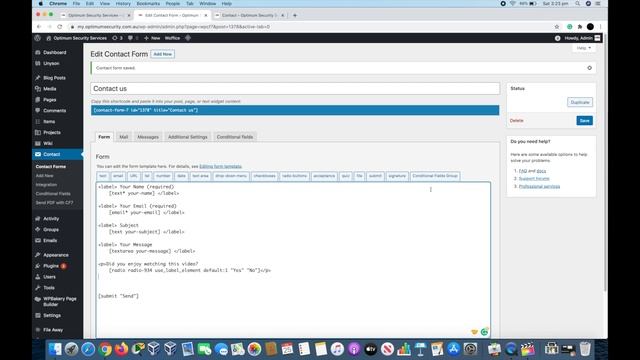Switch to the Additional Settings tab
Image resolution: width=640 pixels, height=360 pixels.
[188, 137]
